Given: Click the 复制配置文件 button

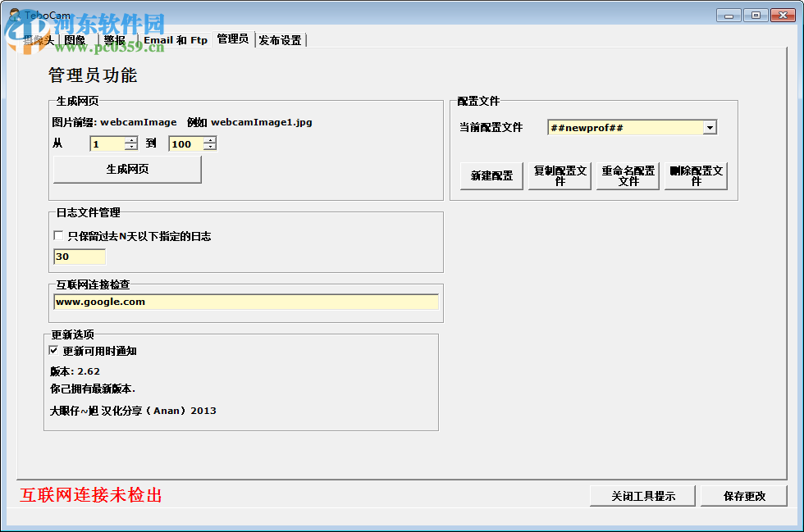Looking at the screenshot, I should click(560, 175).
